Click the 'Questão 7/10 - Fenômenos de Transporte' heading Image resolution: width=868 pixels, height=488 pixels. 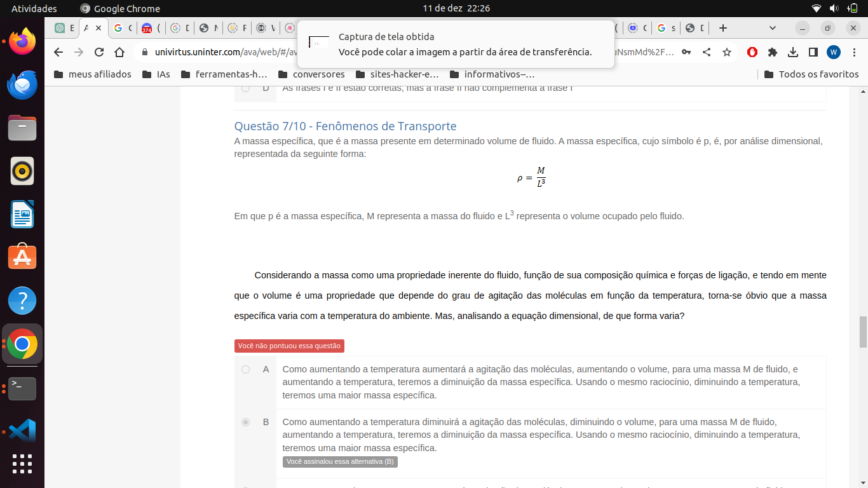tap(345, 126)
